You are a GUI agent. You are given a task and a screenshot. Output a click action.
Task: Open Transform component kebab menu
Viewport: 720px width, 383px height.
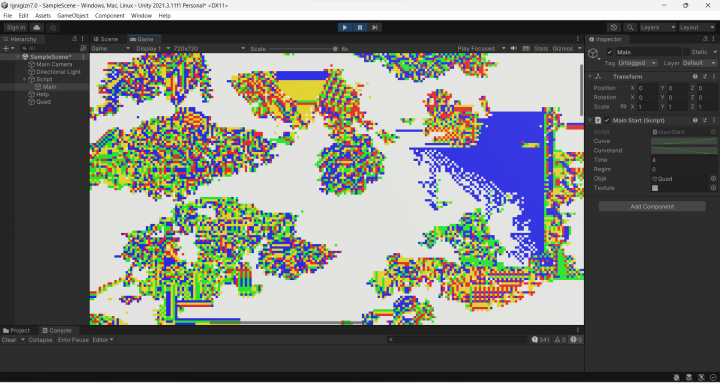point(713,77)
